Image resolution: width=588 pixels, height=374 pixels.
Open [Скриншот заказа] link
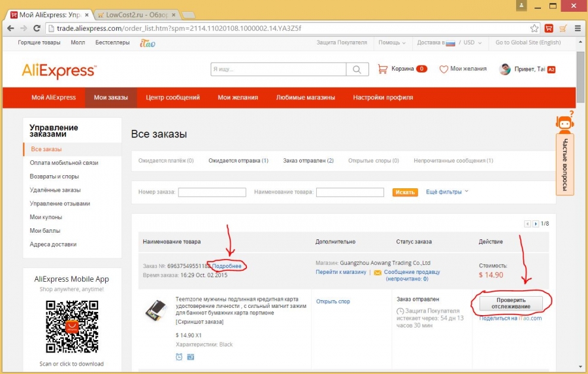[x=199, y=322]
